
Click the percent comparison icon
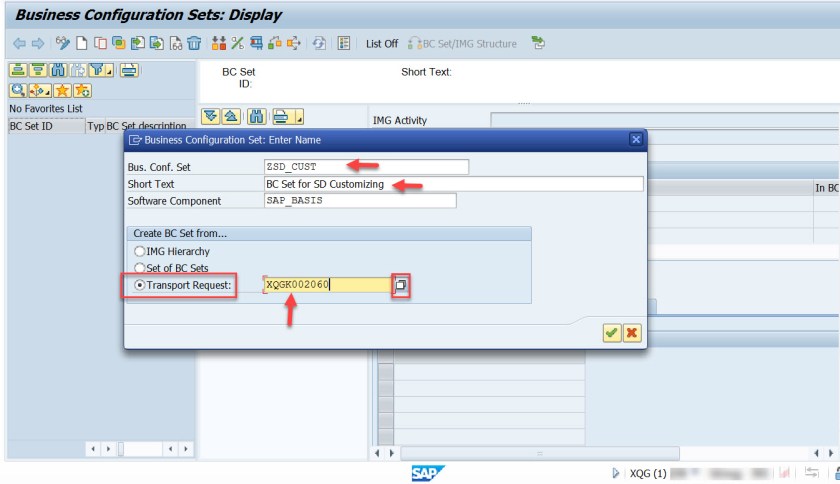pos(237,43)
